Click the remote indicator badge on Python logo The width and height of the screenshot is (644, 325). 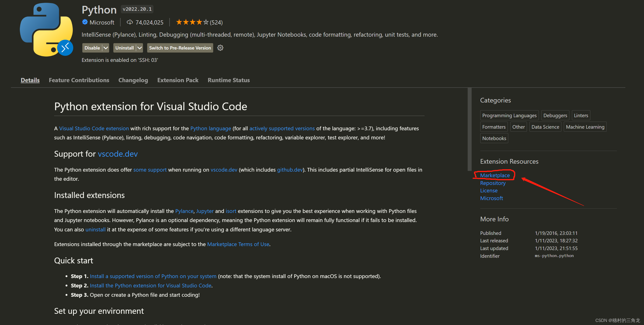[65, 48]
